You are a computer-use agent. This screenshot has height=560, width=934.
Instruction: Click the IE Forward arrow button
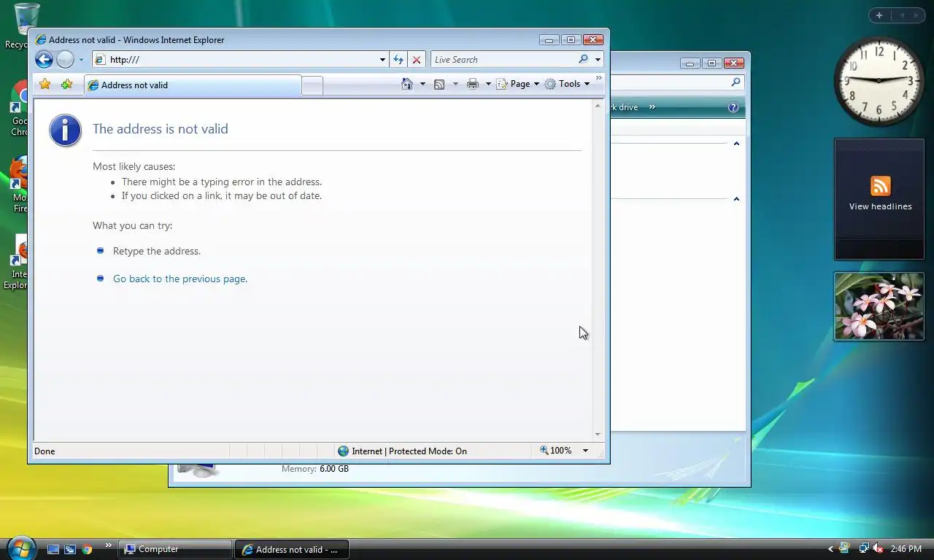pos(66,60)
